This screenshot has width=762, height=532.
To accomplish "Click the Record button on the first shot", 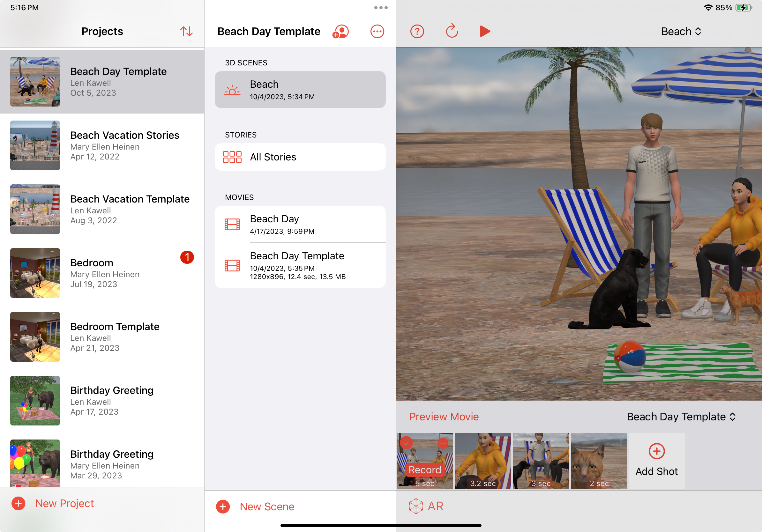I will click(424, 469).
